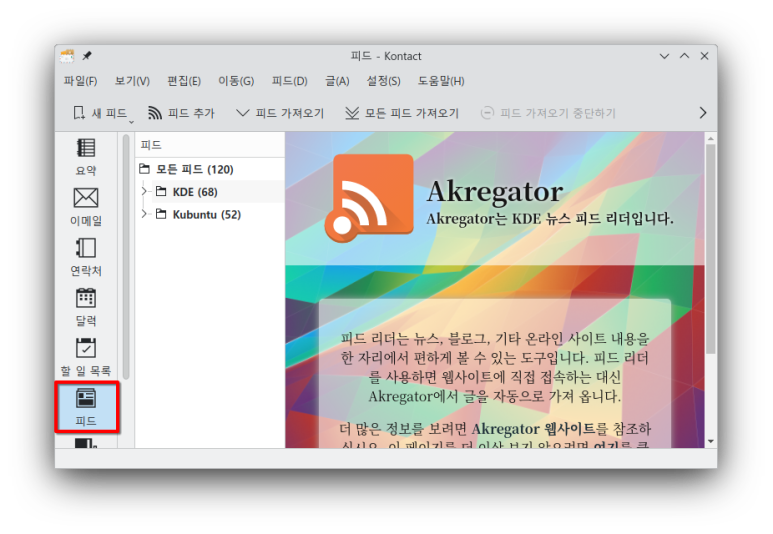Click 피드 가져오기 toolbar button
Image resolution: width=773 pixels, height=534 pixels.
click(280, 113)
